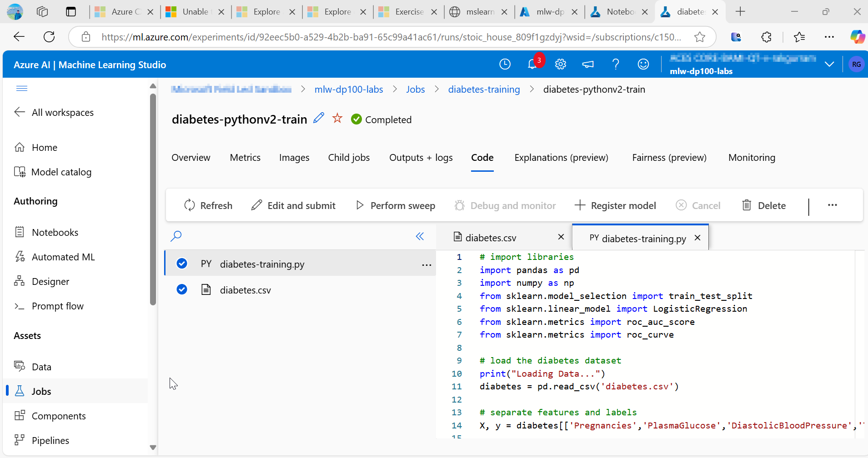Screen dimensions: 868x458
Task: Open the notifications bell icon
Action: 532,65
